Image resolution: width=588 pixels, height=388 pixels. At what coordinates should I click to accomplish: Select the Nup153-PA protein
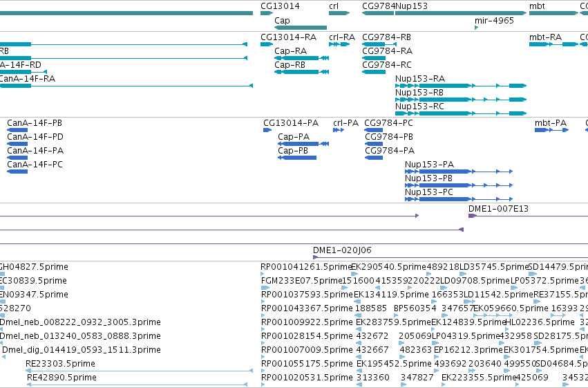pos(459,172)
